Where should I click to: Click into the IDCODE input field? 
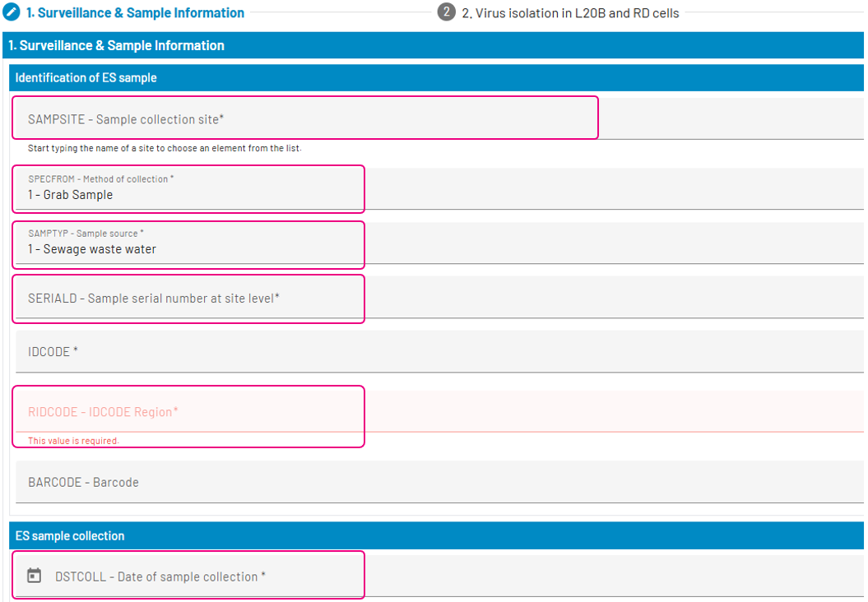pos(436,352)
